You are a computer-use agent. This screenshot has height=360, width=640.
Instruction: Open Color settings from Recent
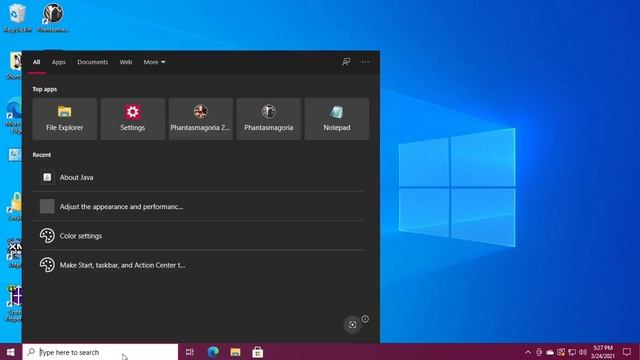[199, 236]
